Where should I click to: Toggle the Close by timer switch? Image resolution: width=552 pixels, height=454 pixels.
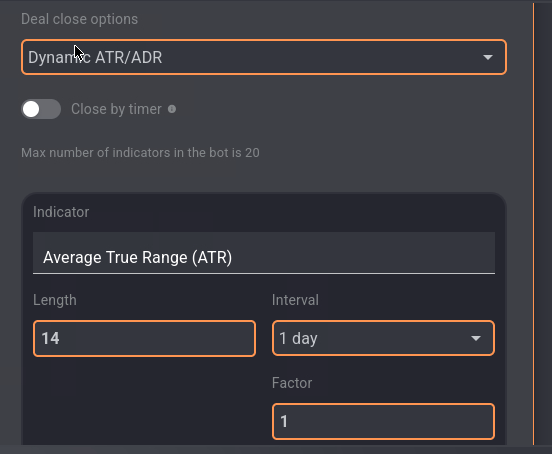pos(41,109)
